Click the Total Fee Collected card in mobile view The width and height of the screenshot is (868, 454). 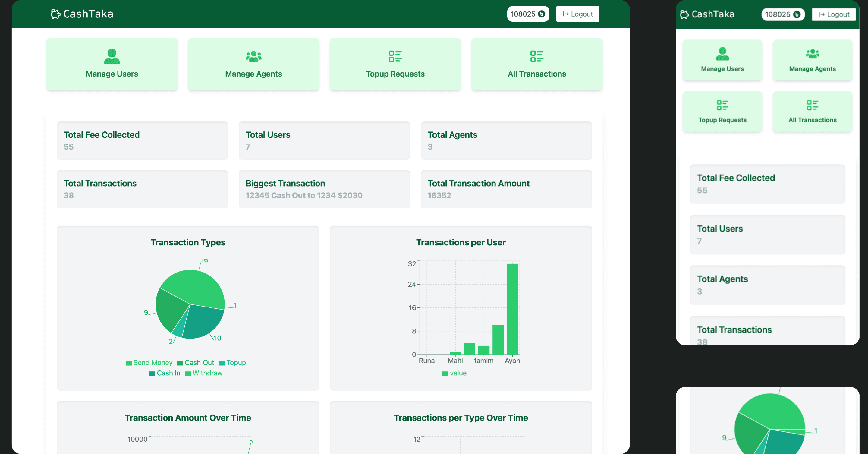pyautogui.click(x=768, y=184)
